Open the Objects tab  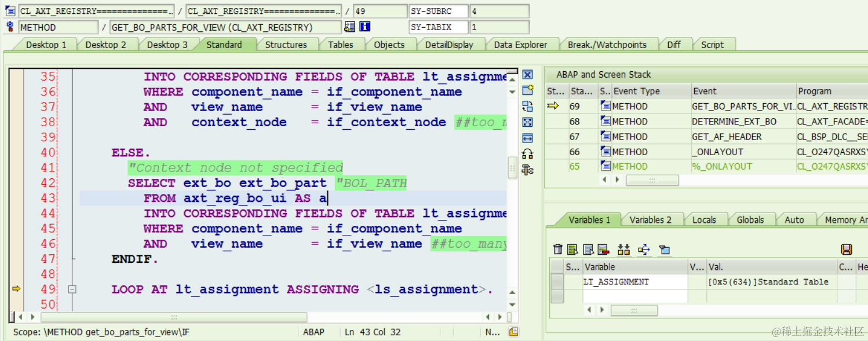click(389, 45)
